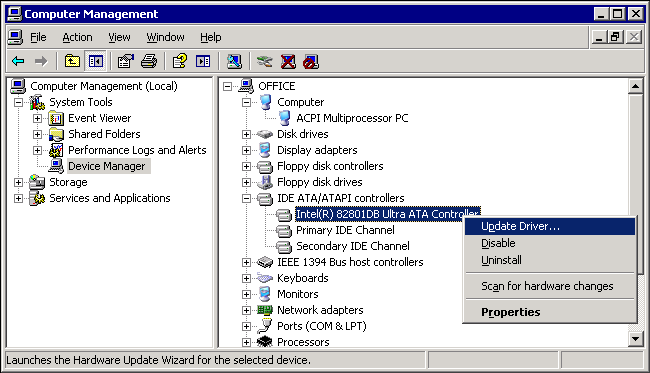Click the Disk drives icon
The image size is (650, 373).
pyautogui.click(x=264, y=134)
